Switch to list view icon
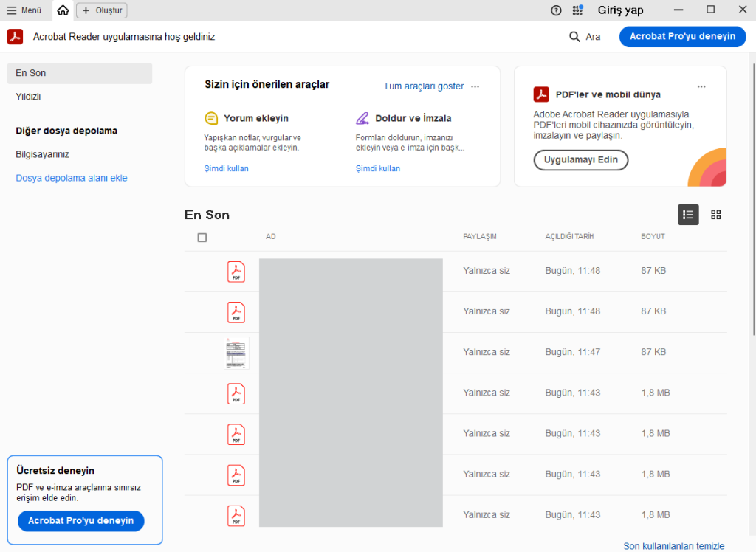 click(688, 215)
